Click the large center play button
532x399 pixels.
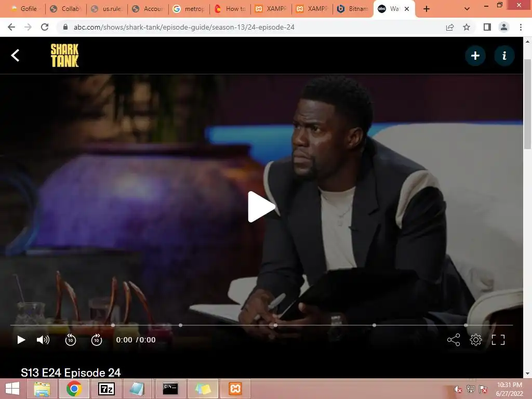click(261, 207)
